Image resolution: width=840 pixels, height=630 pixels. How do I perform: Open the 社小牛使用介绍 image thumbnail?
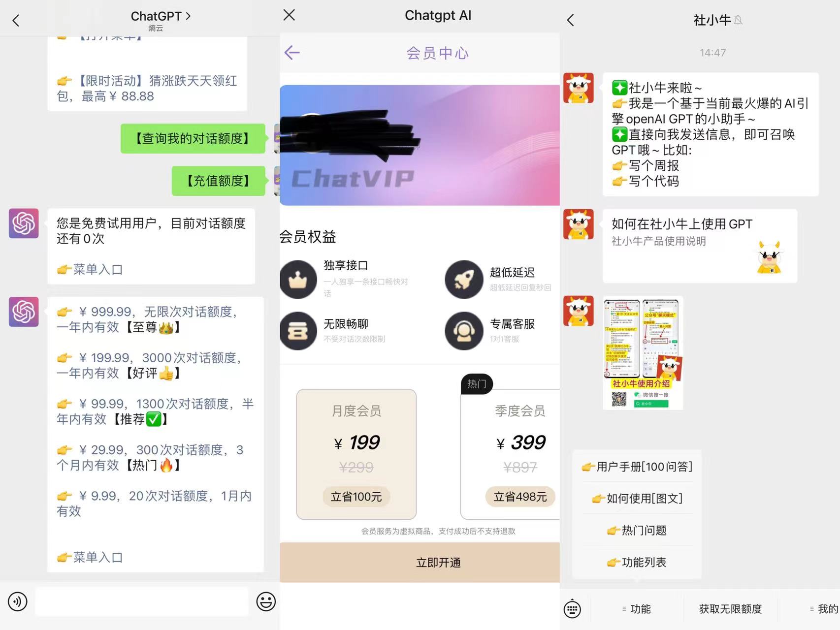[643, 353]
